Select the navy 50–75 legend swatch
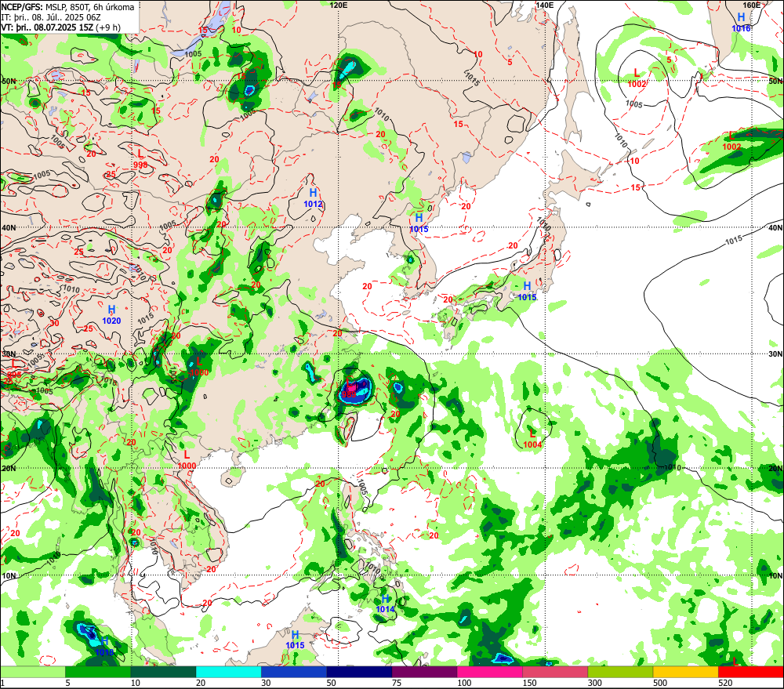This screenshot has width=784, height=689. (359, 672)
